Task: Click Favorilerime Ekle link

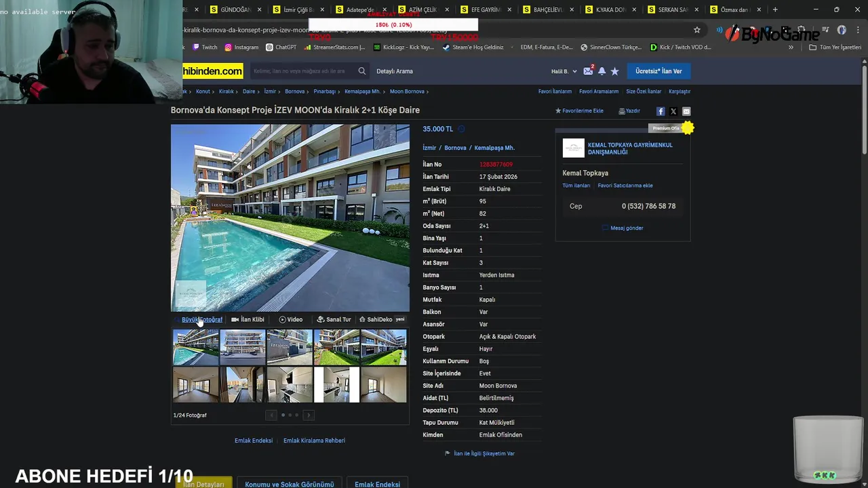Action: point(579,111)
